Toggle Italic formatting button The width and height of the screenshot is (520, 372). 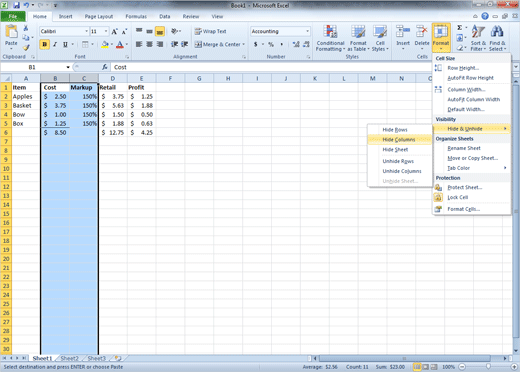click(55, 44)
